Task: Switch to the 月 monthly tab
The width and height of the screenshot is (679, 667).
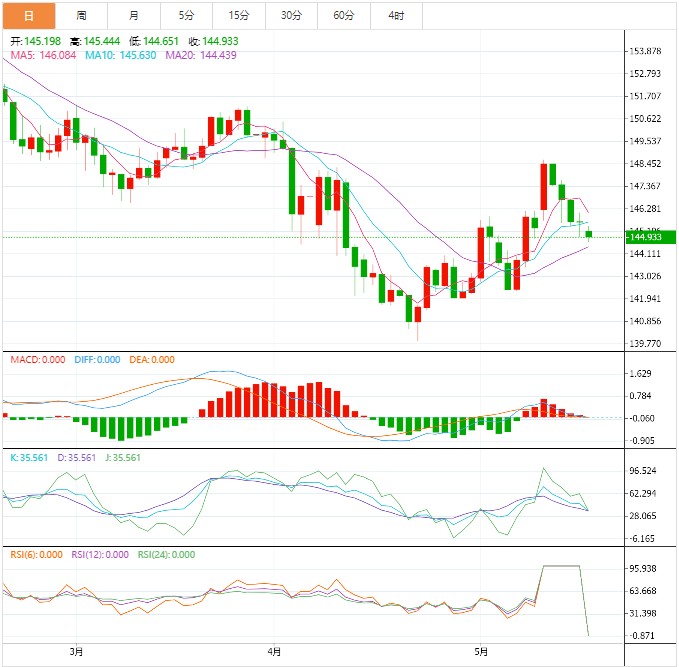Action: [x=134, y=16]
